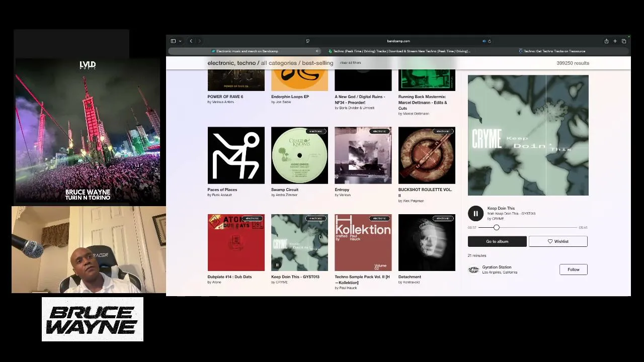Mute audio from the address bar speaker
The height and width of the screenshot is (362, 644).
(484, 41)
